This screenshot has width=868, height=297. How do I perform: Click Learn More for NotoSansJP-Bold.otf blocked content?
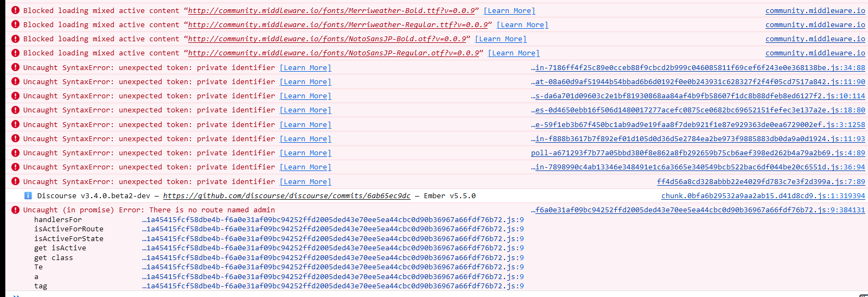point(501,39)
